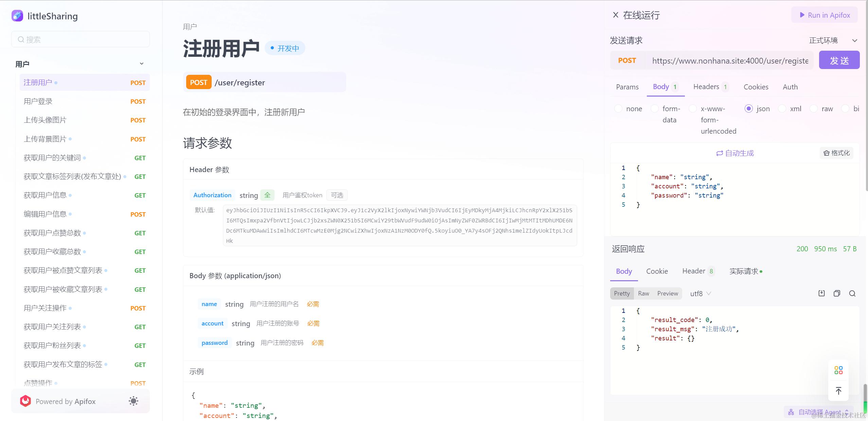
Task: Click the 发送 send button
Action: pos(839,60)
